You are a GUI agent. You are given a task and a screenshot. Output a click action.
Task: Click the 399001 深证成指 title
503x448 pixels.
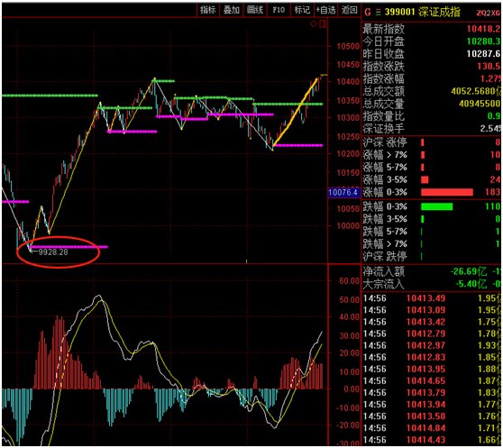[x=422, y=13]
